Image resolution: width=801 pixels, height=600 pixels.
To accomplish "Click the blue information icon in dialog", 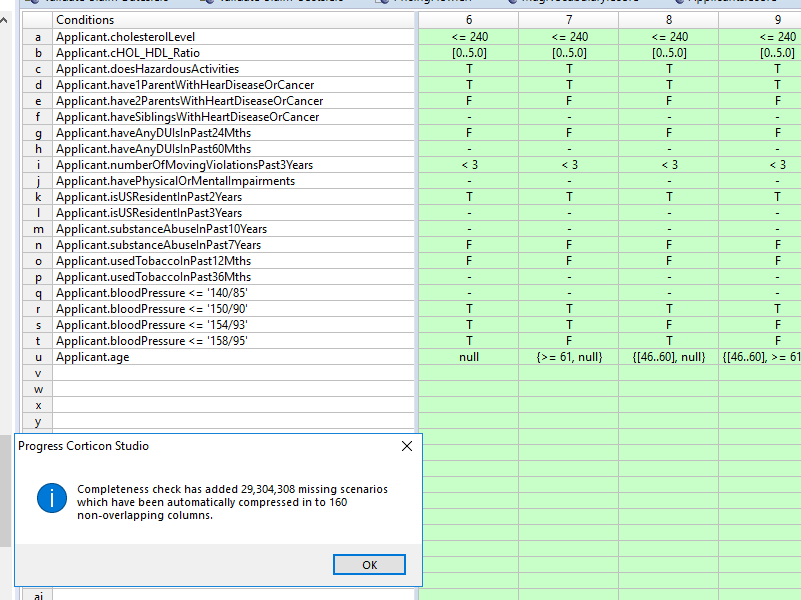I will coord(51,498).
